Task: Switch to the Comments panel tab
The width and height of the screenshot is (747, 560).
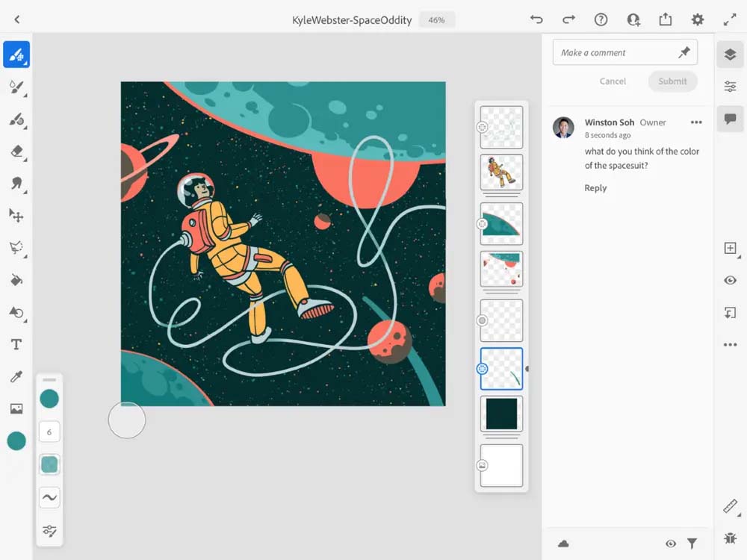Action: click(730, 119)
